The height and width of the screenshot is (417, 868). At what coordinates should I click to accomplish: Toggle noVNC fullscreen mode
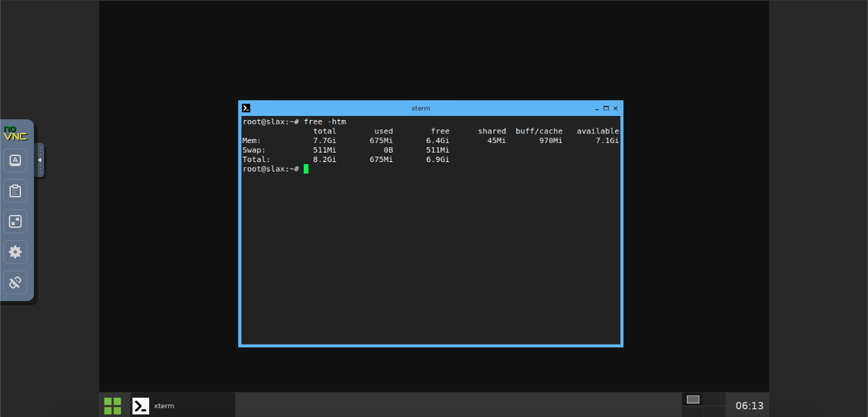15,221
